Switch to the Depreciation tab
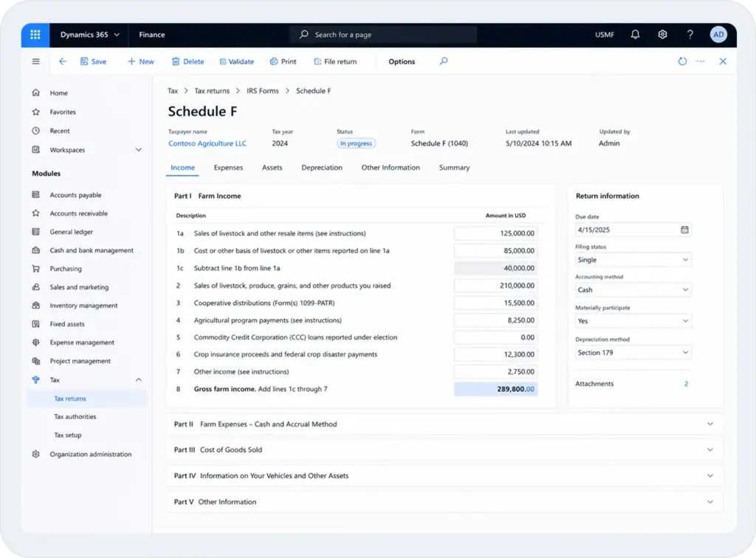Viewport: 756px width, 558px height. (x=322, y=168)
